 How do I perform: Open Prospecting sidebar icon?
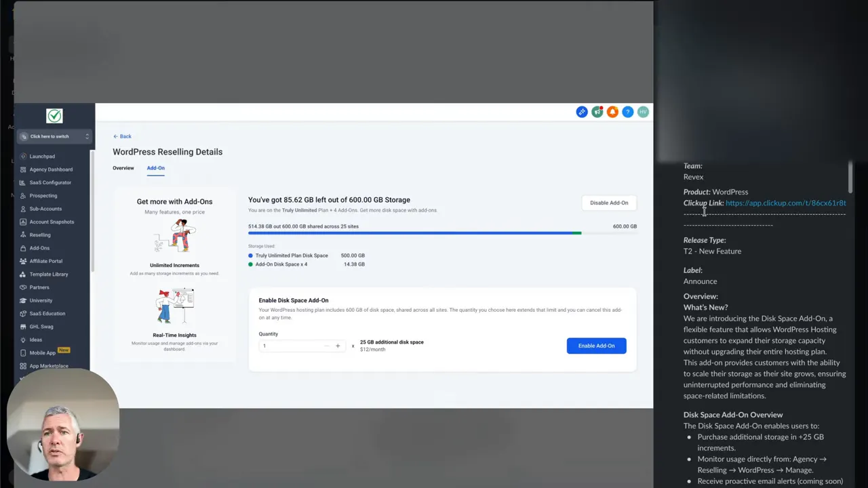(x=23, y=196)
